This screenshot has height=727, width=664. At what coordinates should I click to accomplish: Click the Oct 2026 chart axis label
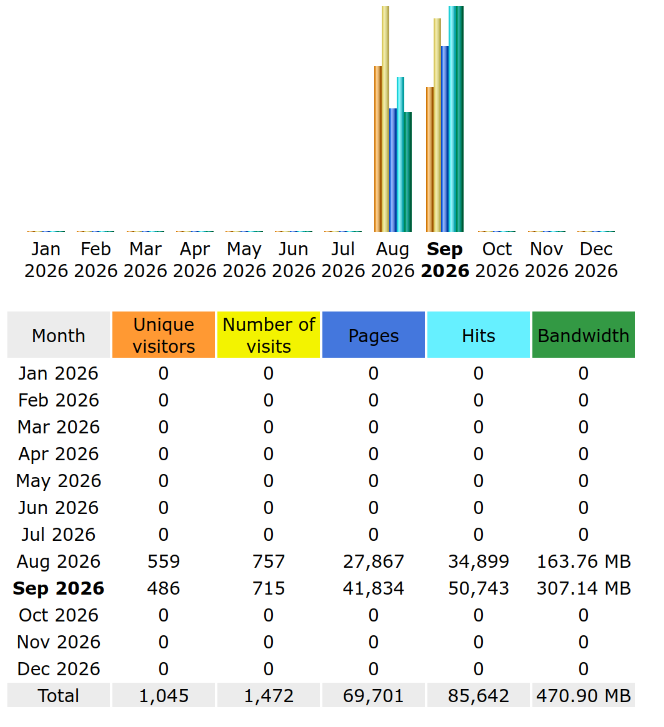pos(497,260)
